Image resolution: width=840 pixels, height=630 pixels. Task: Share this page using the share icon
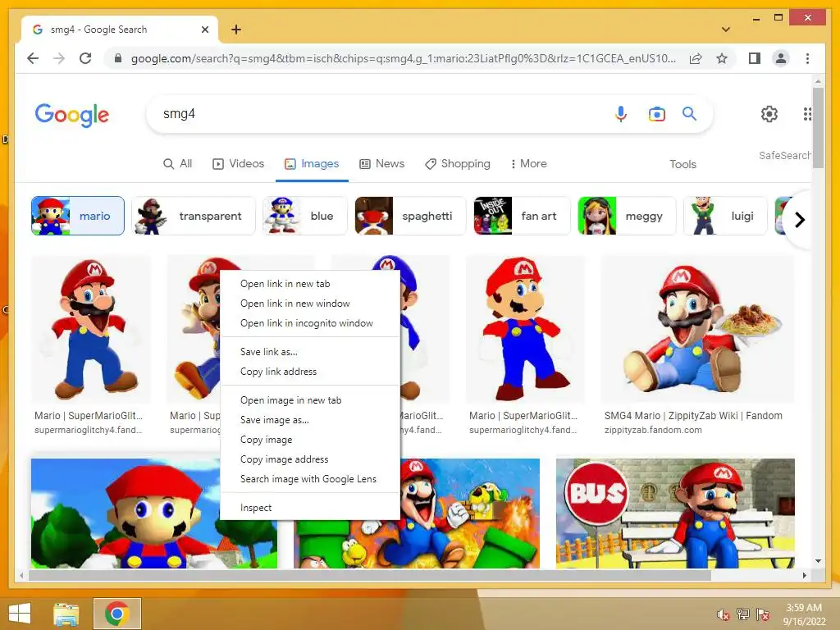click(696, 58)
